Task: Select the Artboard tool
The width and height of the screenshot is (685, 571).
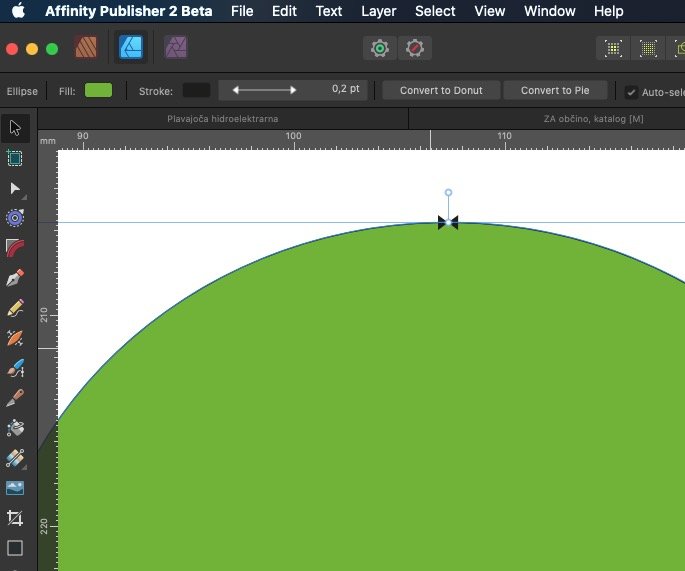Action: 15,158
